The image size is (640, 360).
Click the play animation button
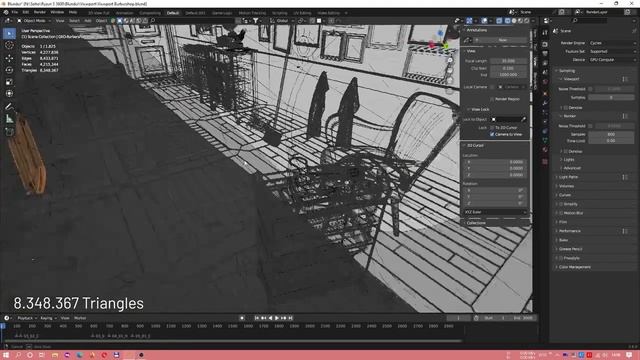tap(277, 318)
